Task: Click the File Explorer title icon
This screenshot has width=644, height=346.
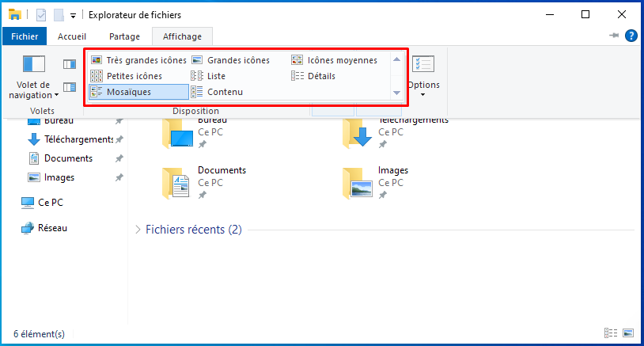Action: pyautogui.click(x=15, y=15)
